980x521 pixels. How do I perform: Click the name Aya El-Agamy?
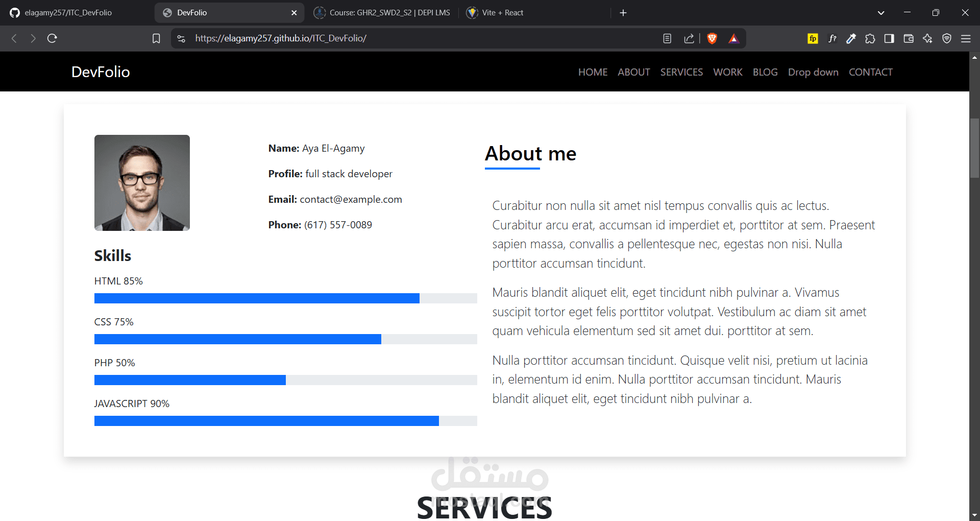(x=333, y=149)
